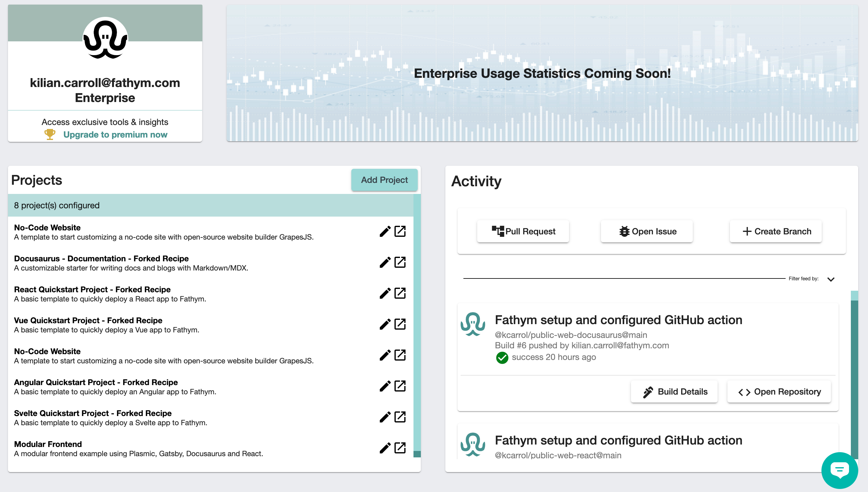Edit the React Quickstart Project
Image resolution: width=868 pixels, height=492 pixels.
point(385,293)
